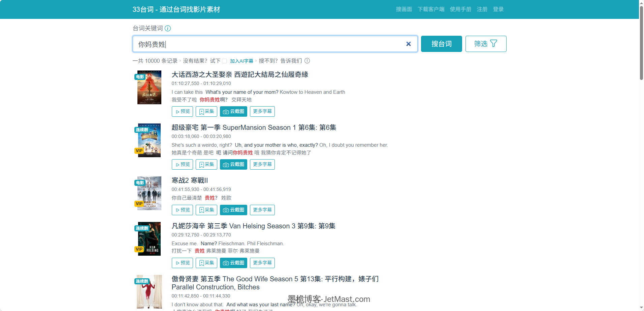644x311 pixels.
Task: Click 云截图 for 超级豪宅 第一季
Action: (233, 164)
